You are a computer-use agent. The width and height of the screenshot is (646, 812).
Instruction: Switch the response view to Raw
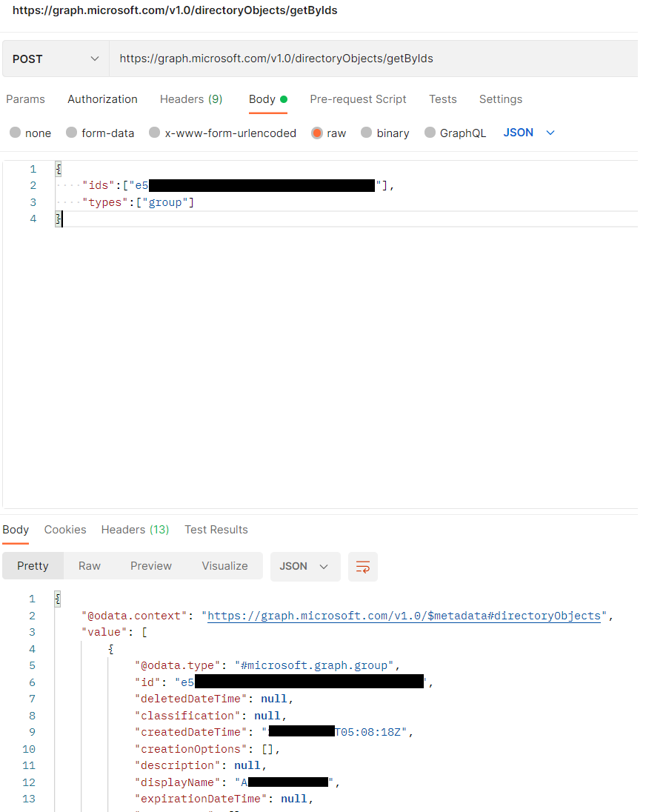[x=89, y=565]
